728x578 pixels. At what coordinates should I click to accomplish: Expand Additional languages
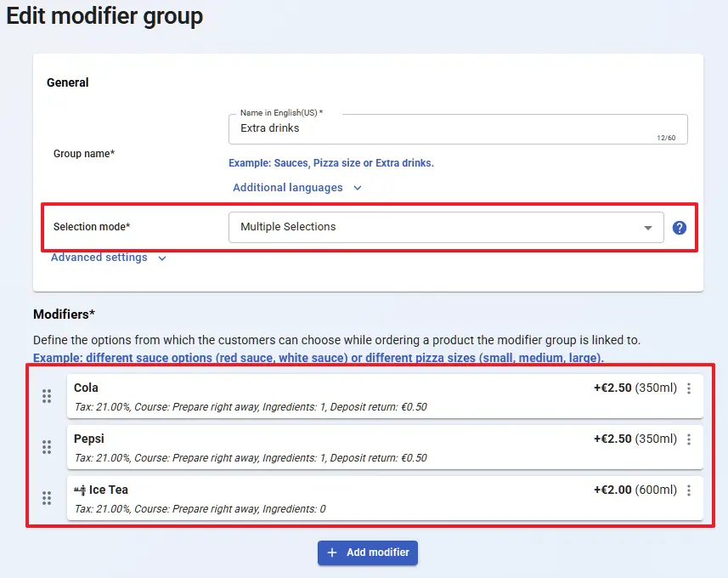coord(296,188)
